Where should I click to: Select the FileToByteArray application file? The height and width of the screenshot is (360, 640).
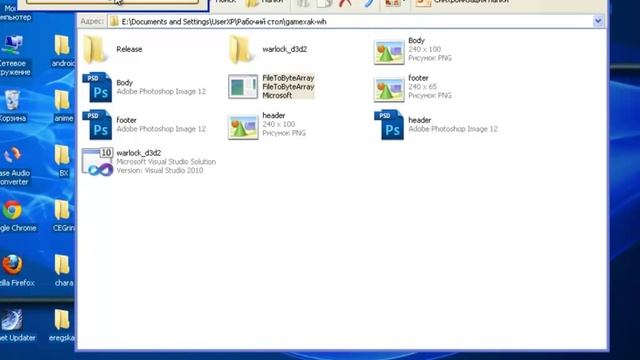click(x=271, y=87)
